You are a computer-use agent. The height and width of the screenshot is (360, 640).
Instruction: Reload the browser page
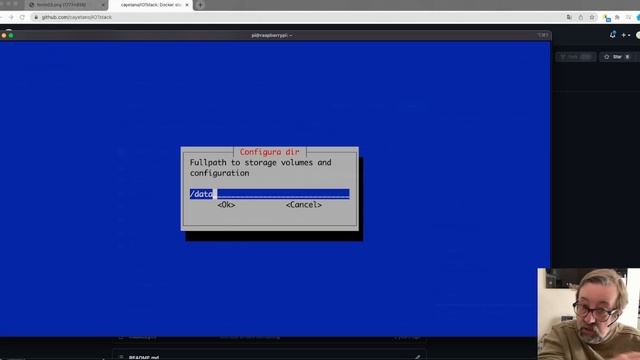pos(22,17)
